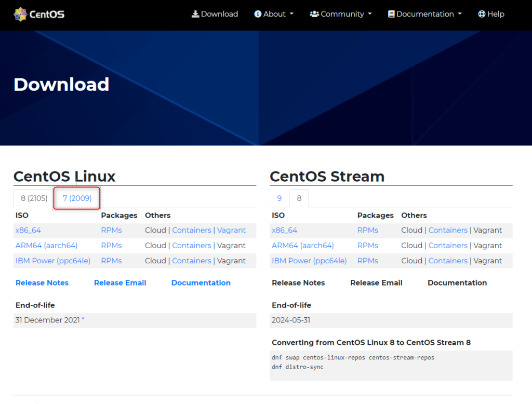Click the asterisk after 31 December 2021
The height and width of the screenshot is (404, 532).
[x=83, y=319]
